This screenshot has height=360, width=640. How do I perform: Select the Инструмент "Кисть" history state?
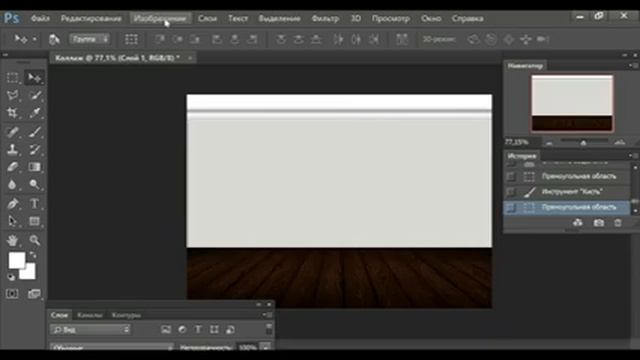567,192
